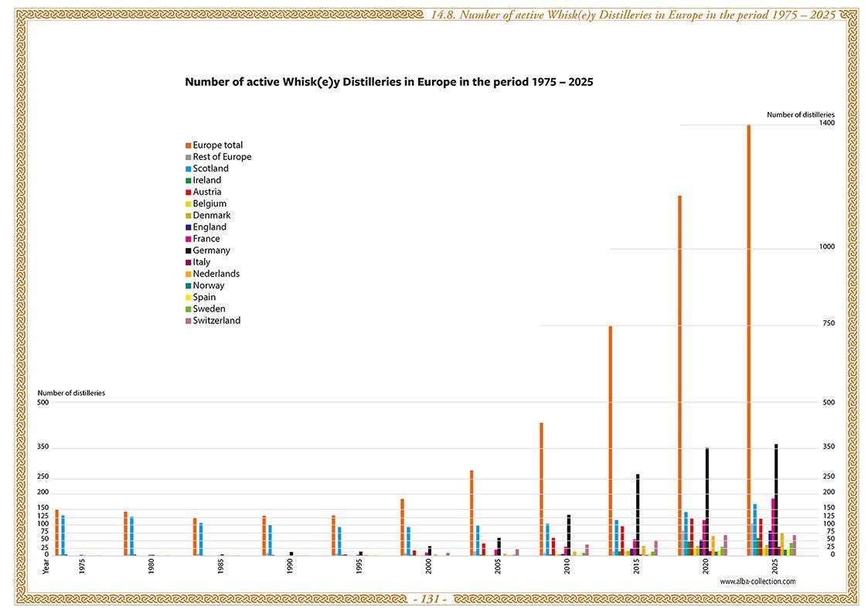Select the France legend marker

click(188, 238)
